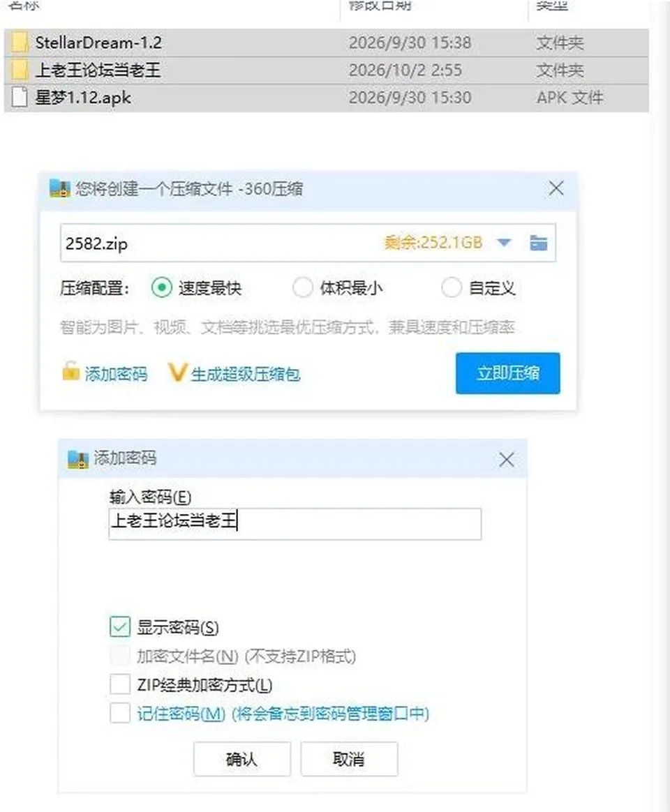670x812 pixels.
Task: Confirm the password with 确认
Action: (x=242, y=759)
